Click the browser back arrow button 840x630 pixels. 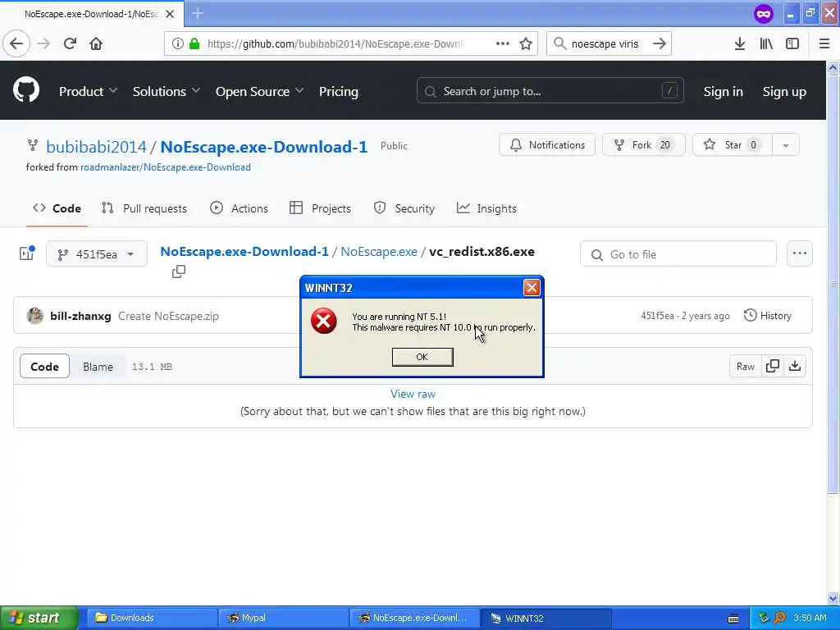[x=16, y=43]
